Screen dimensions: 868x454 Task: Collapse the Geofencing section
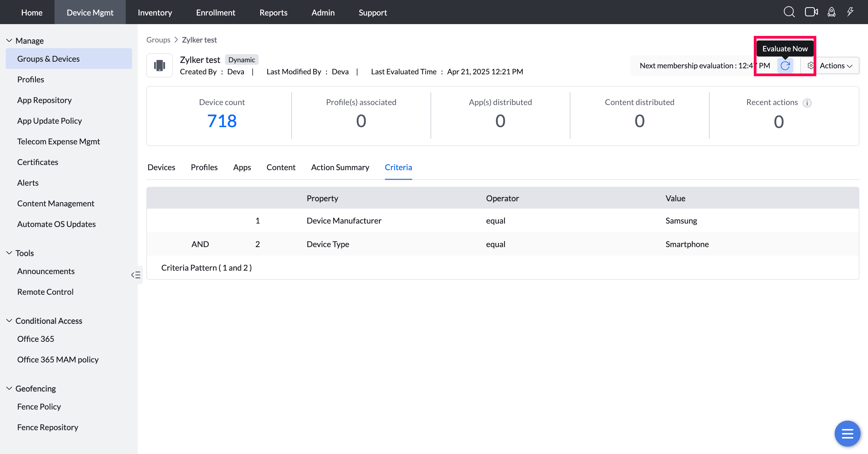coord(9,388)
